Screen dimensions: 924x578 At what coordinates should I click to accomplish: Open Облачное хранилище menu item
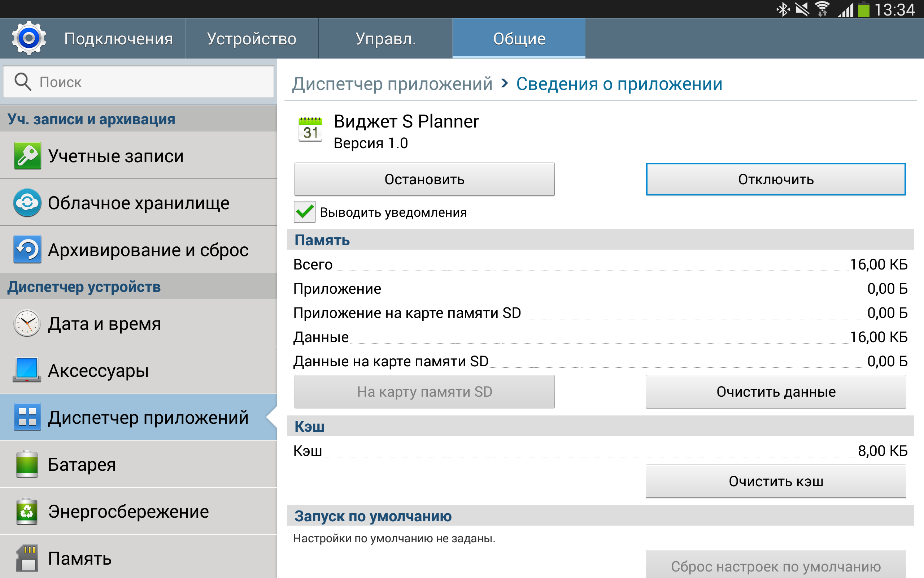point(139,203)
